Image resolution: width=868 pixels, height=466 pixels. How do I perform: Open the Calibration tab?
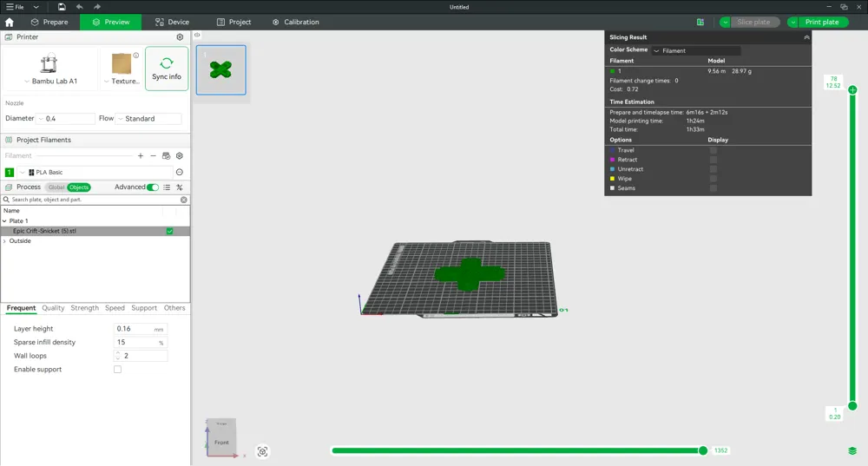pos(296,23)
